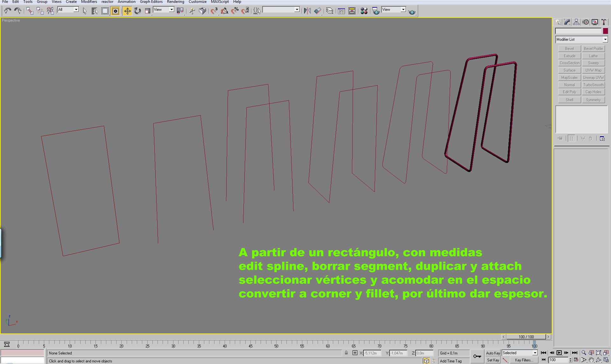This screenshot has height=364, width=611.
Task: Toggle Auto Key animation mode
Action: 493,353
